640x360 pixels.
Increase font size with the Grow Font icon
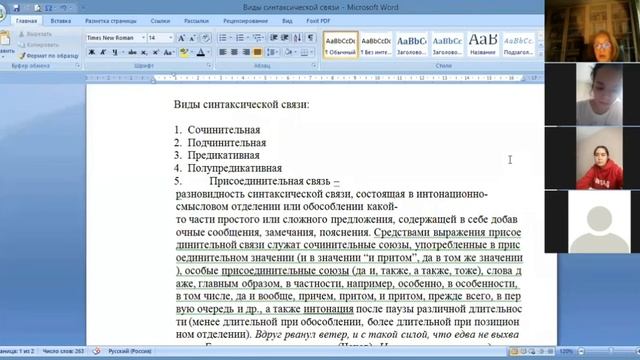click(181, 38)
